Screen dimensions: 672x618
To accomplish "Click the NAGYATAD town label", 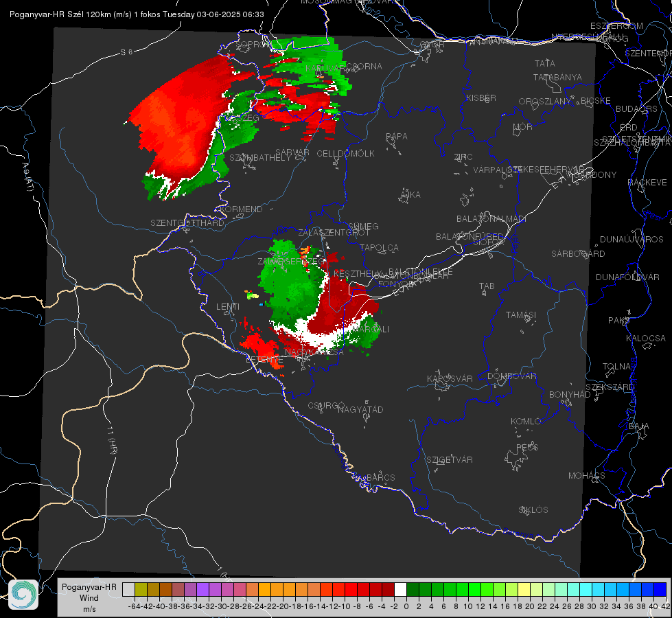I will coord(360,409).
